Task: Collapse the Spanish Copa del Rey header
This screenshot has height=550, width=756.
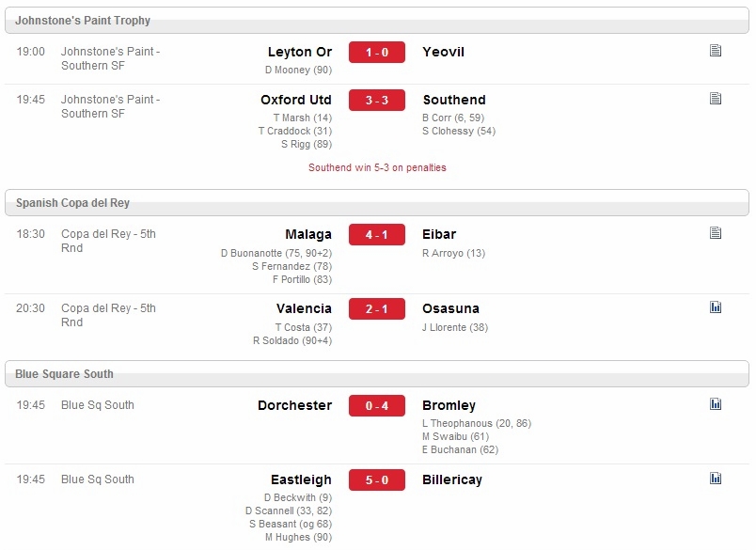Action: tap(377, 203)
